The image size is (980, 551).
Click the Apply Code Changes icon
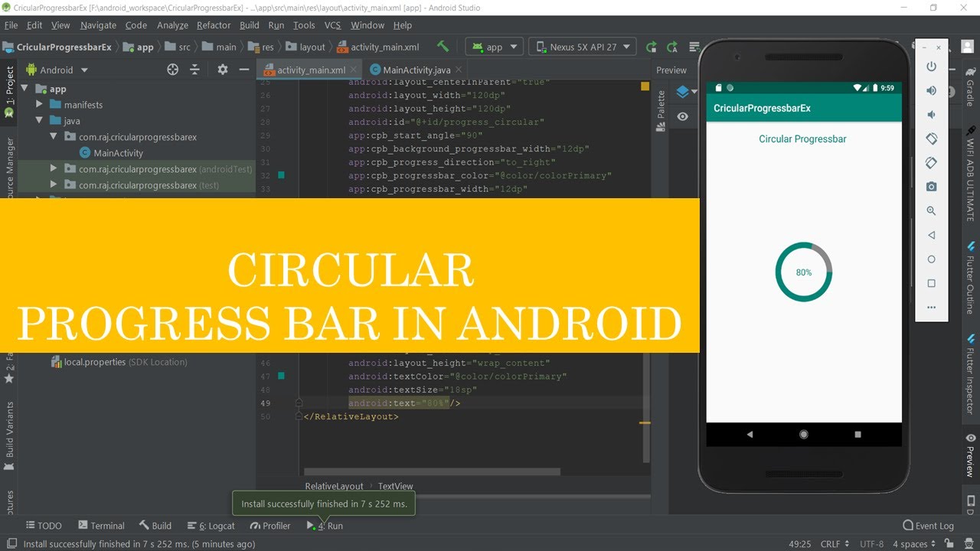tap(672, 47)
